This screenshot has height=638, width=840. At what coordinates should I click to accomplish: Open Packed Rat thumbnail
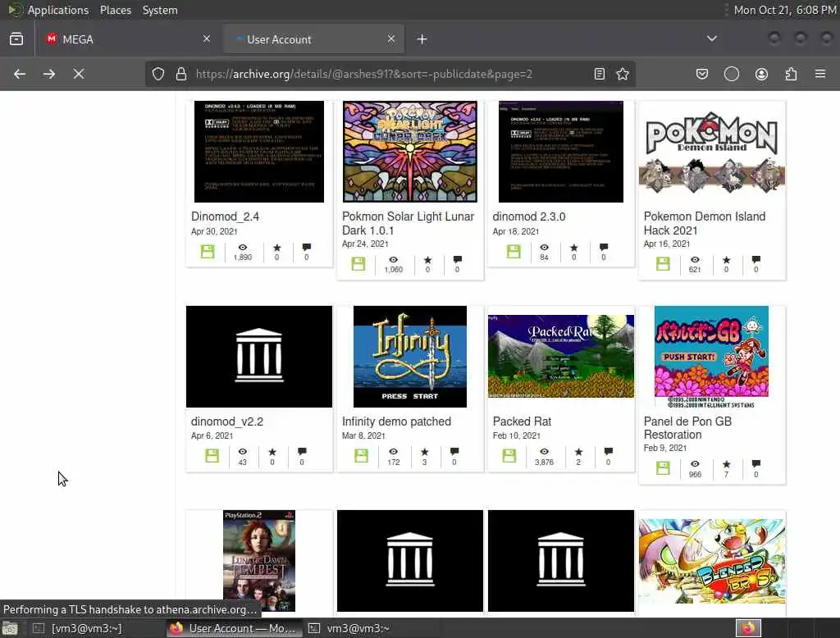tap(561, 356)
